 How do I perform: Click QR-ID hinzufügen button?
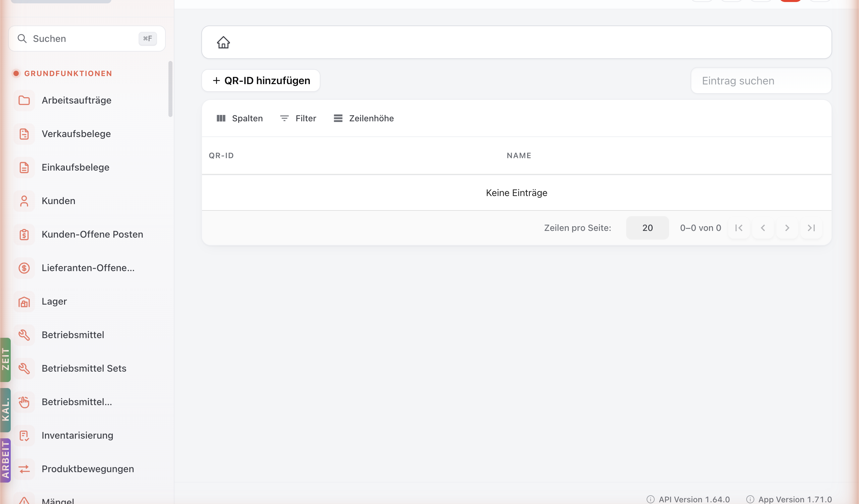point(261,81)
